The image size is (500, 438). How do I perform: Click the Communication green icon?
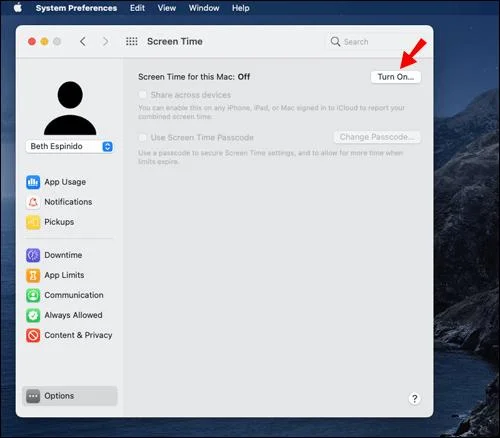33,295
